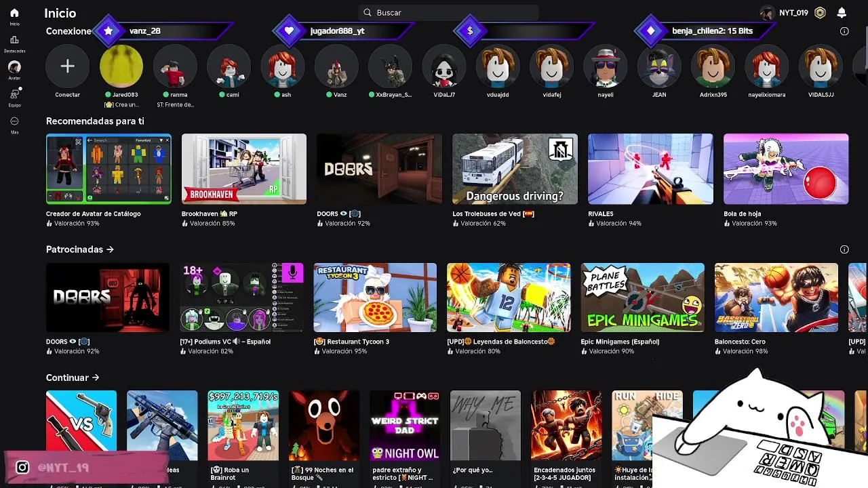This screenshot has height=488, width=868.
Task: Click the Restaurant Tycoon 3 title text
Action: pos(351,342)
